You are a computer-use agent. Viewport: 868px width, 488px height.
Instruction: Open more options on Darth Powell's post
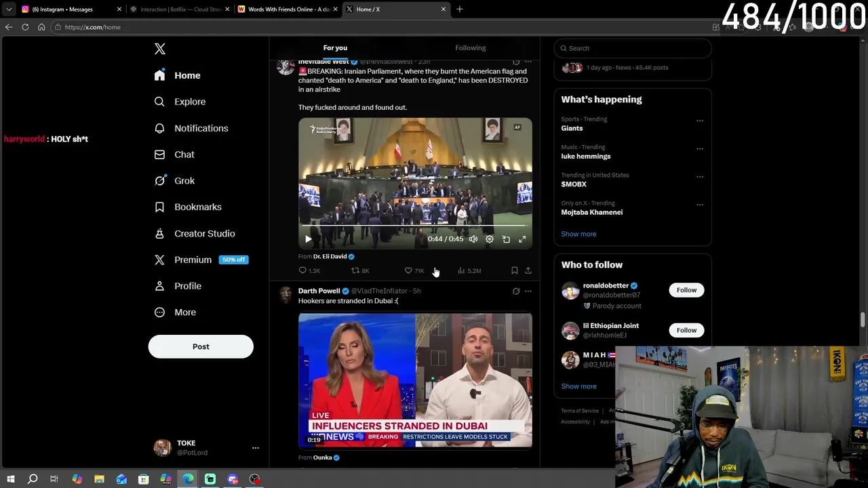coord(528,291)
